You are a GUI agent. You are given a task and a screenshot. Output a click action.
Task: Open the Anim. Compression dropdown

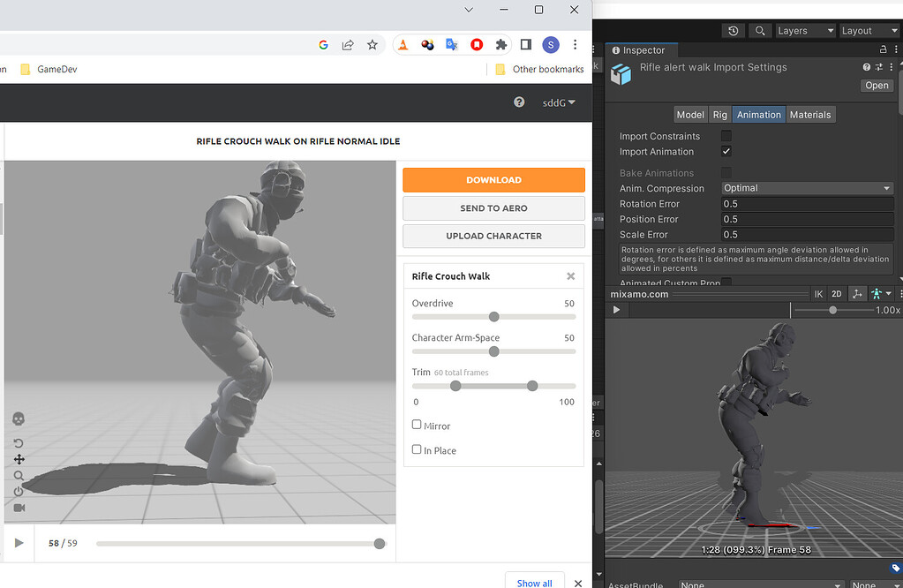pos(806,187)
